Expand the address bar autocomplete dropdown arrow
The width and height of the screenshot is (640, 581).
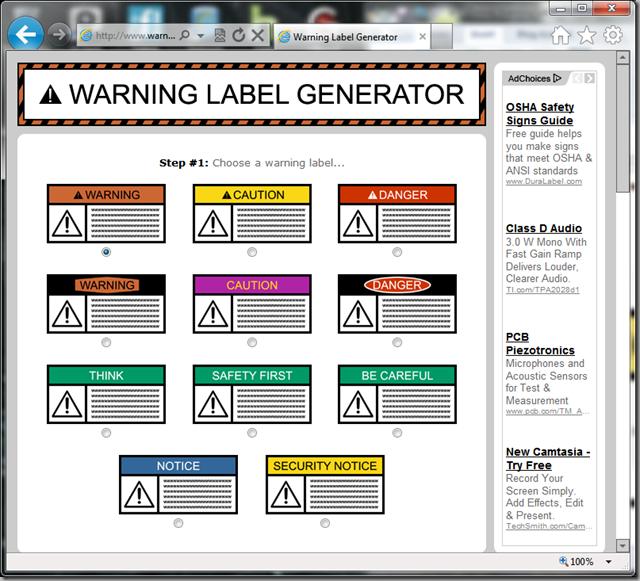tap(201, 36)
